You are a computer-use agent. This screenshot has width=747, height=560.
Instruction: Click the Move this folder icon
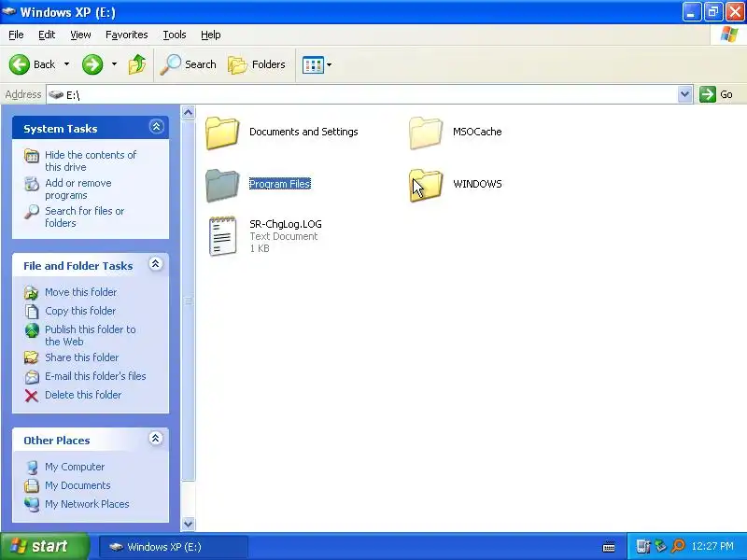(x=32, y=293)
